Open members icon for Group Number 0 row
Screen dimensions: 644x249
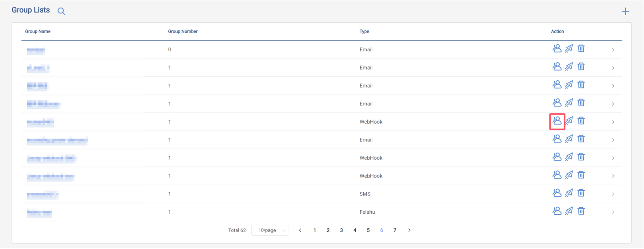[557, 49]
